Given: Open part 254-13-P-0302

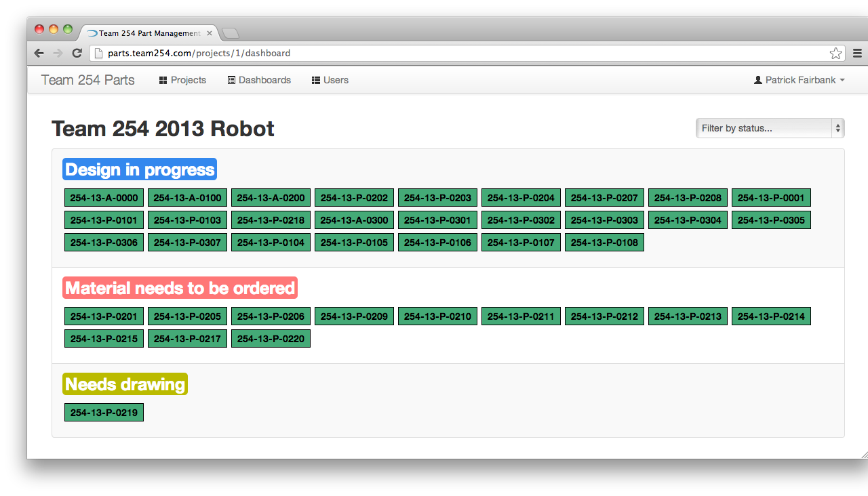Looking at the screenshot, I should [521, 220].
